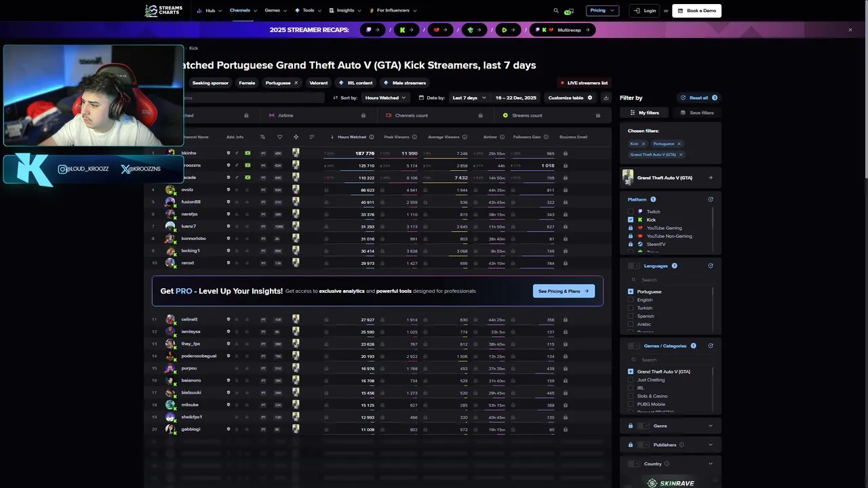
Task: Remove the Portuguese chosen filter chip in sidebar
Action: 679,144
